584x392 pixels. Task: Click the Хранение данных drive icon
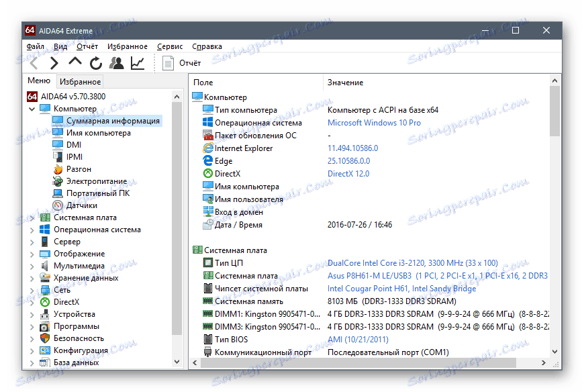45,278
